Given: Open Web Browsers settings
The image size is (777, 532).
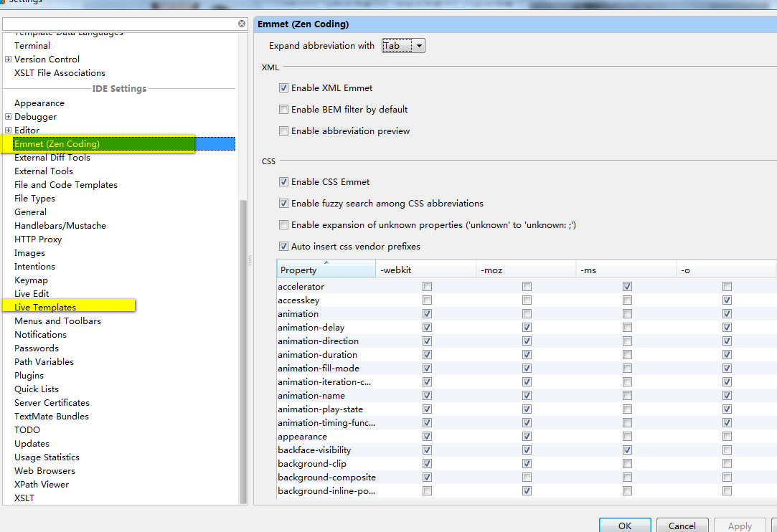Looking at the screenshot, I should [x=44, y=470].
